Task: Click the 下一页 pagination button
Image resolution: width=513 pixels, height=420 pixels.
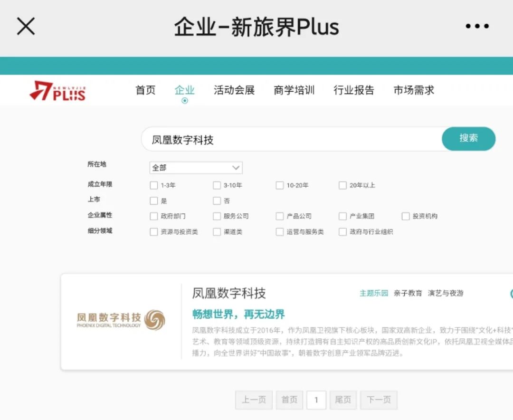Action: [x=379, y=400]
